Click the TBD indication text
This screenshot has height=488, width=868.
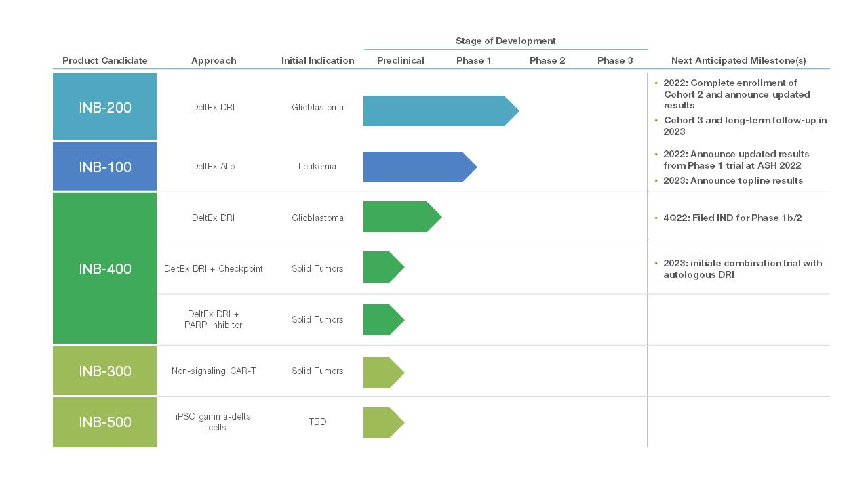317,422
